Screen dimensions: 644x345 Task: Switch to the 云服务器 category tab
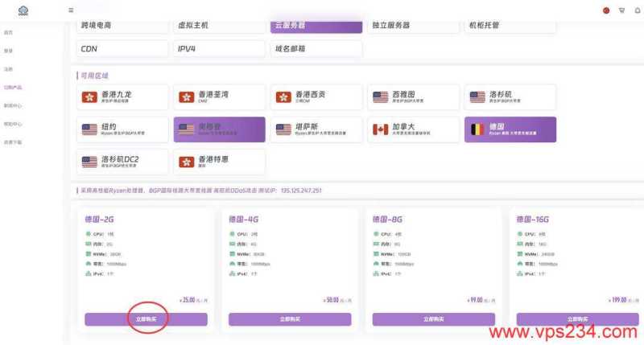pyautogui.click(x=316, y=25)
